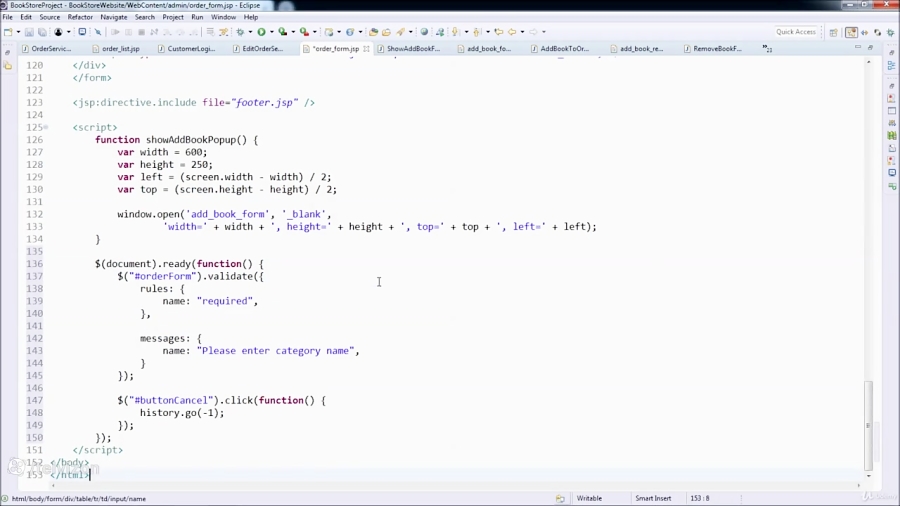Click the Writable status bar entry
The image size is (900, 506).
pyautogui.click(x=589, y=499)
